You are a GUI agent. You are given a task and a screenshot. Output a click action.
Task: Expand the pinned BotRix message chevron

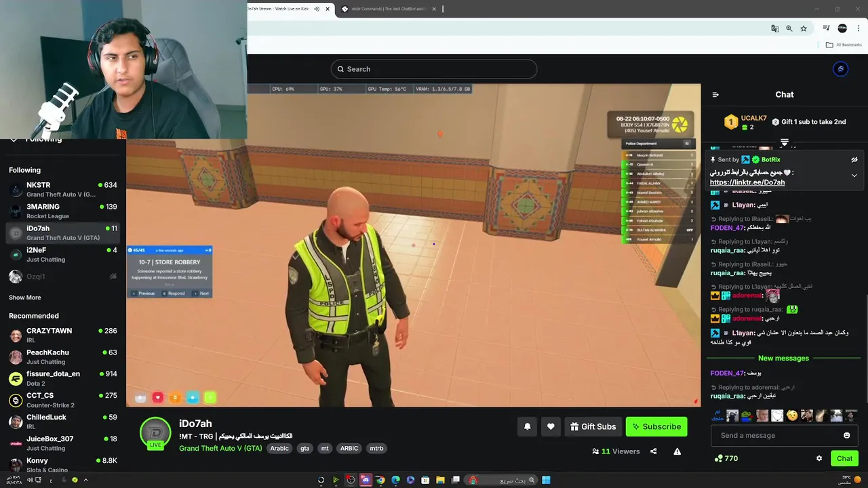854,176
